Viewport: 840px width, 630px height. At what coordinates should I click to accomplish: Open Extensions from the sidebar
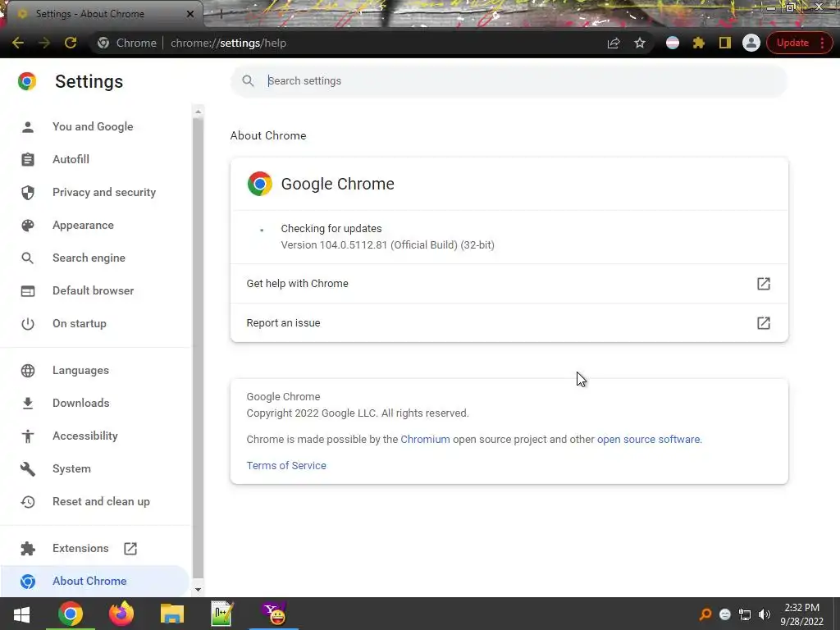click(80, 548)
